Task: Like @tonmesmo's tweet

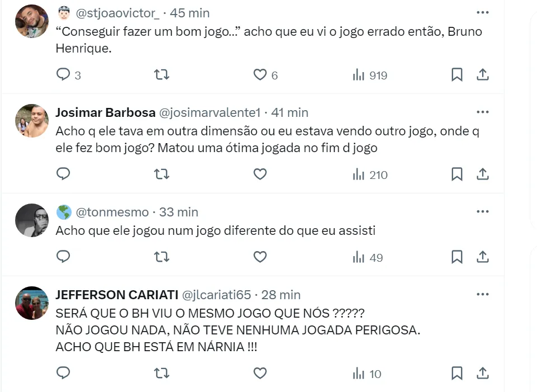Action: [x=260, y=257]
